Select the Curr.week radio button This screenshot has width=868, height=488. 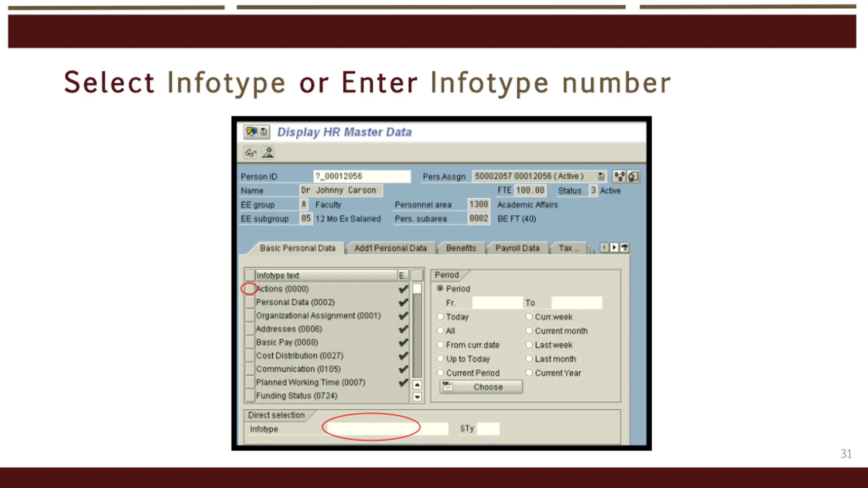pos(529,317)
